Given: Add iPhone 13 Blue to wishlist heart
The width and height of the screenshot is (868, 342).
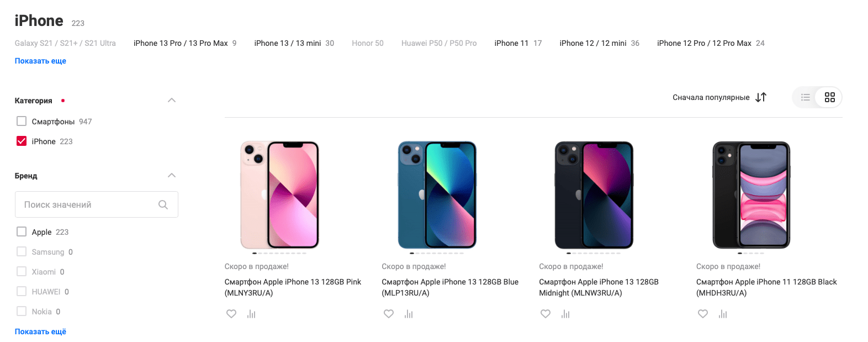Looking at the screenshot, I should tap(389, 314).
